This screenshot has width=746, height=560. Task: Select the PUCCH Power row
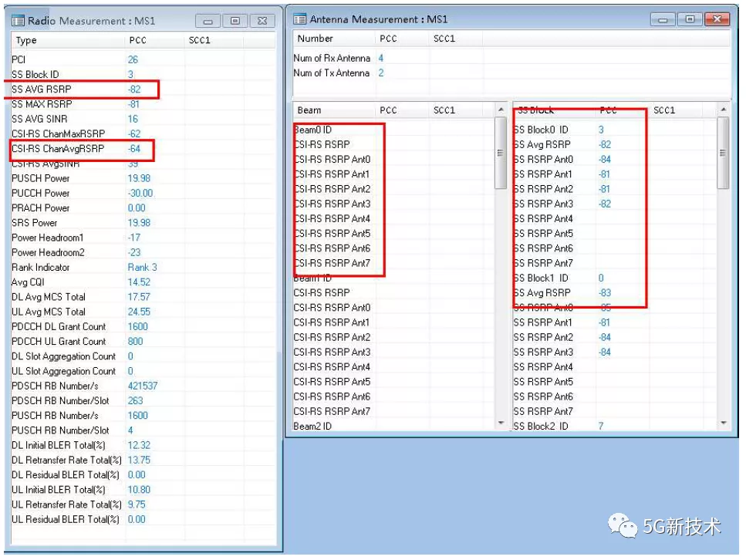pos(143,193)
